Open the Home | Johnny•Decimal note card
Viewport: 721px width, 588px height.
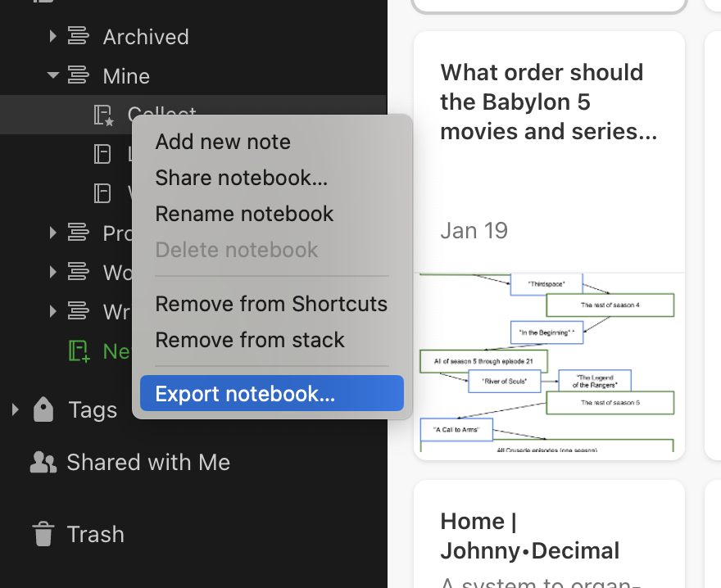click(548, 535)
